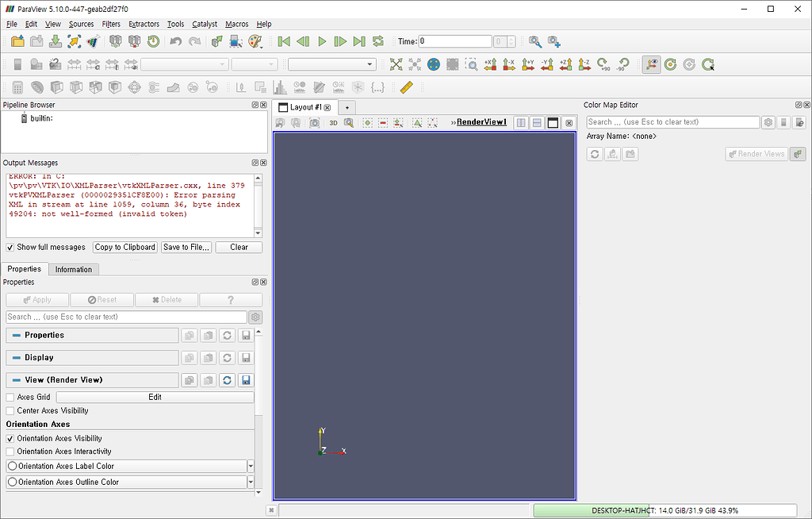812x519 pixels.
Task: Click the Render Views button
Action: (756, 154)
